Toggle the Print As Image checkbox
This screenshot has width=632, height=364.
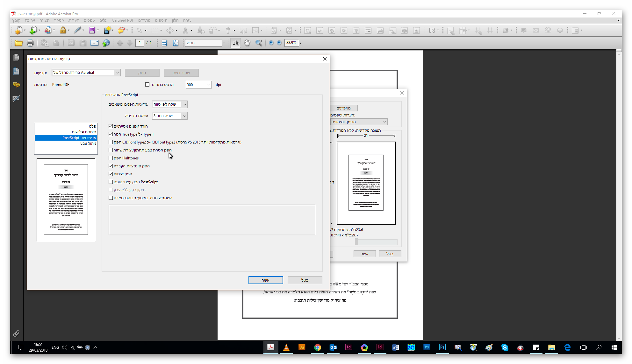coord(147,85)
